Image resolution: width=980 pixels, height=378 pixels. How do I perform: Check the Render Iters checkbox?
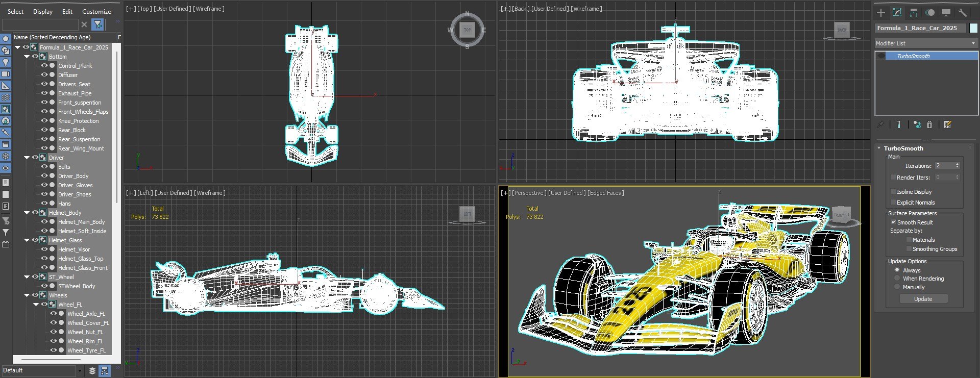(x=893, y=178)
